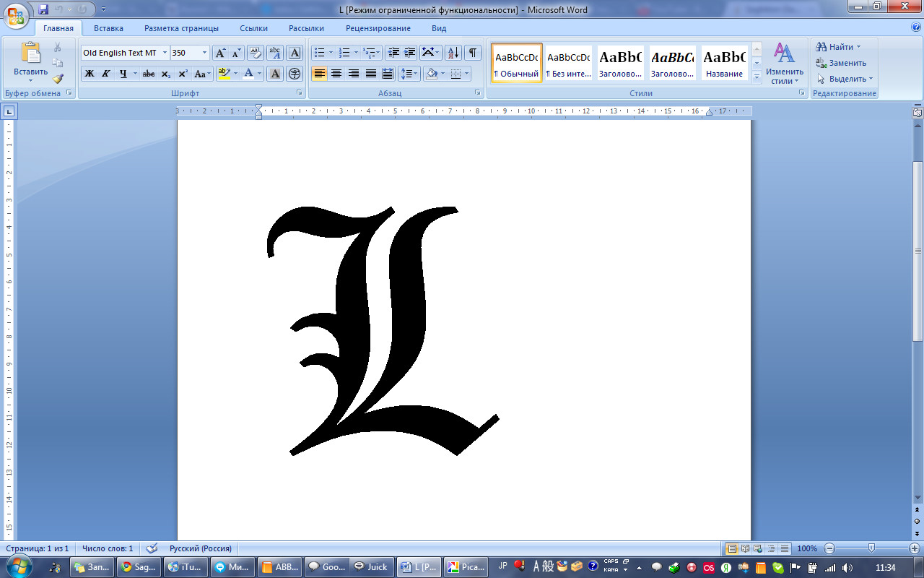
Task: Increase paragraph indent
Action: (409, 53)
